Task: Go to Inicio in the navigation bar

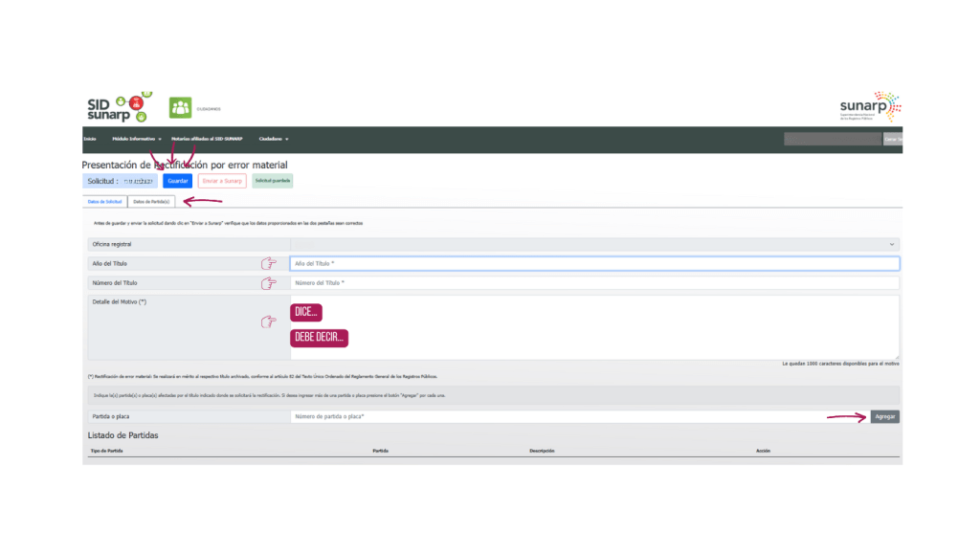Action: coord(90,139)
